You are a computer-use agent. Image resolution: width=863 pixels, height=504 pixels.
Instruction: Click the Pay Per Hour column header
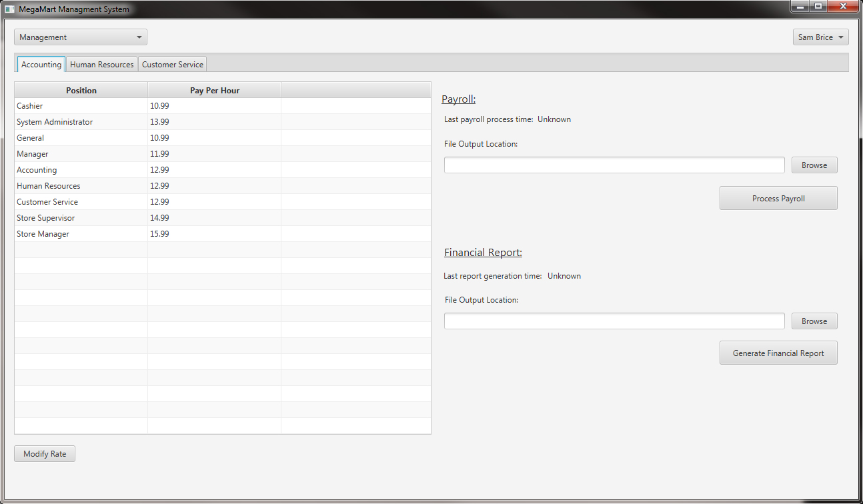[214, 91]
